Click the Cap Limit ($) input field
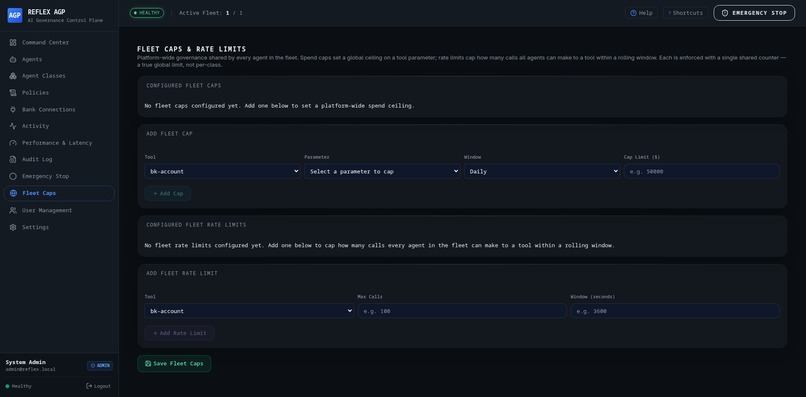Screen dimensions: 806x397 tap(702, 171)
